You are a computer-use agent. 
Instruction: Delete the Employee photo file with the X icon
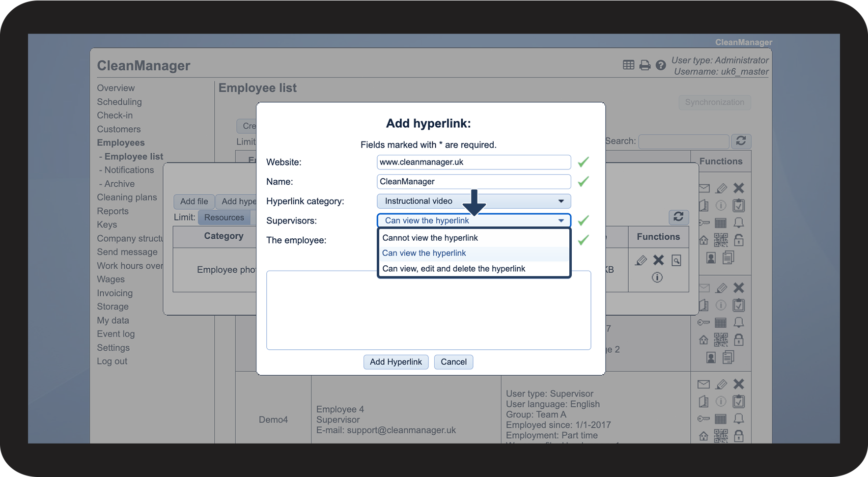[x=658, y=260]
